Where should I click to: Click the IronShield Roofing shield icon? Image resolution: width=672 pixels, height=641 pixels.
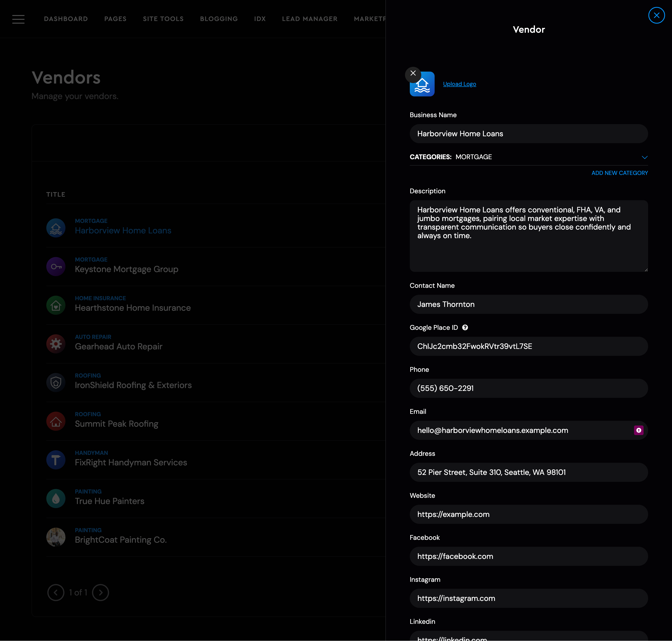[56, 382]
